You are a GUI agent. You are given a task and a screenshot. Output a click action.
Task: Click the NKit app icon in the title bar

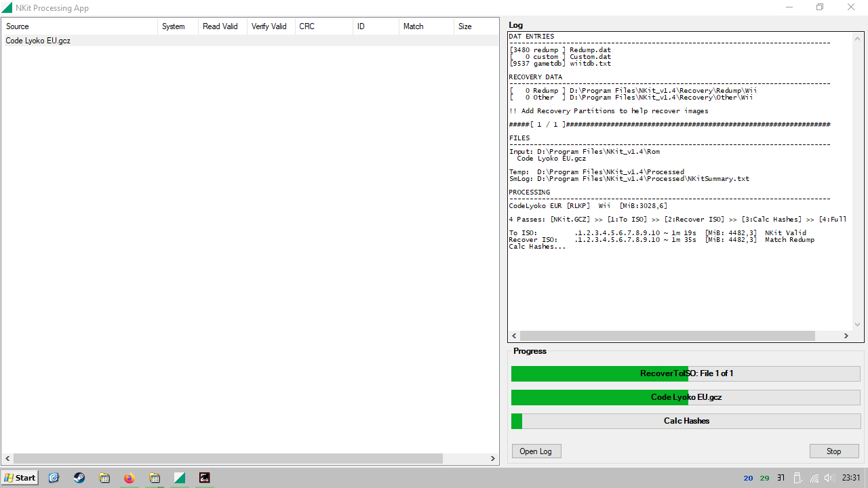pyautogui.click(x=7, y=8)
